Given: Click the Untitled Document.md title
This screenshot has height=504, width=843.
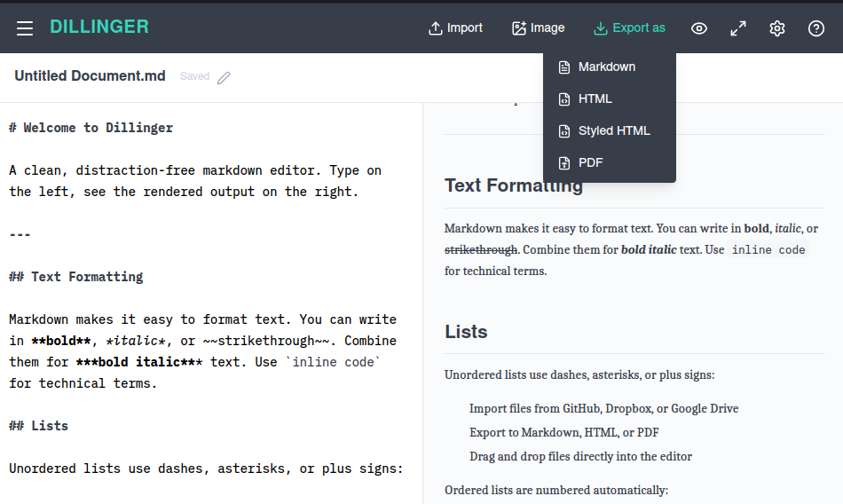Looking at the screenshot, I should tap(90, 75).
